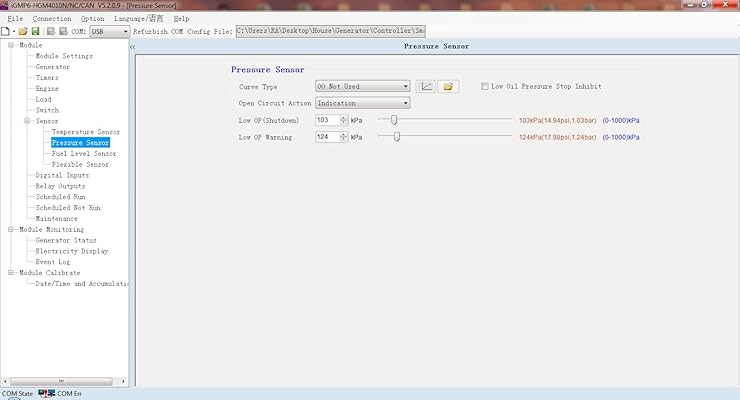Screen dimensions: 740x400
Task: Select Timers in the tree
Action: tap(47, 78)
